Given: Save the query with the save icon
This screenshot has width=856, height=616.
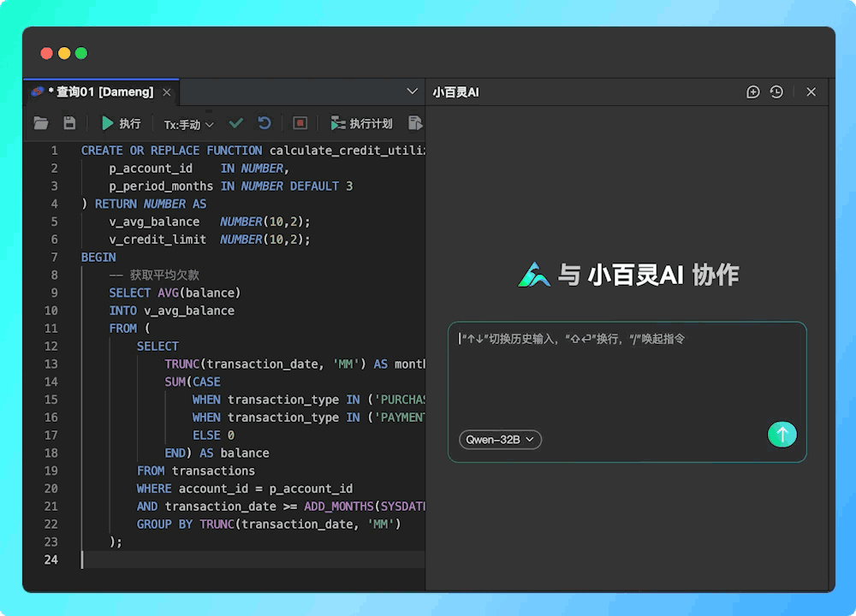Looking at the screenshot, I should click(69, 122).
